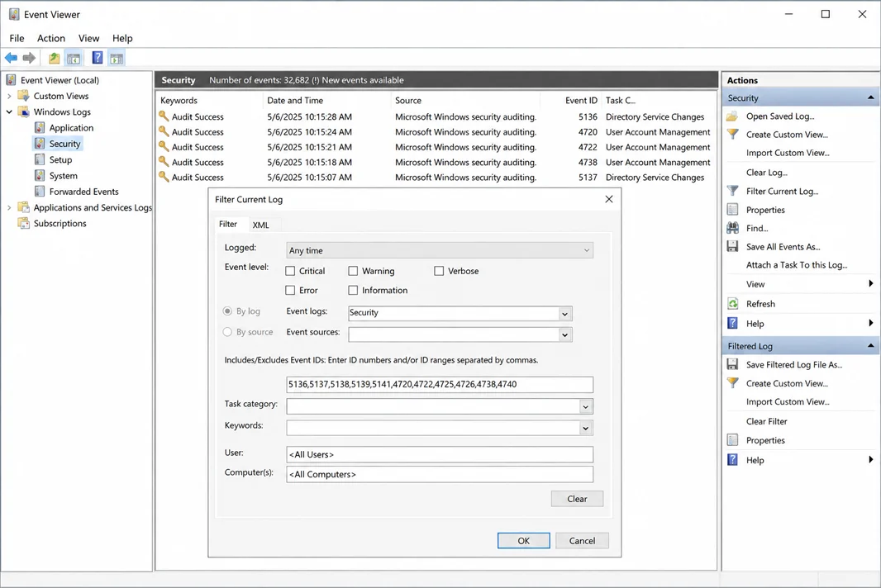Switch to the Filter tab
Viewport: 881px width, 588px height.
228,224
